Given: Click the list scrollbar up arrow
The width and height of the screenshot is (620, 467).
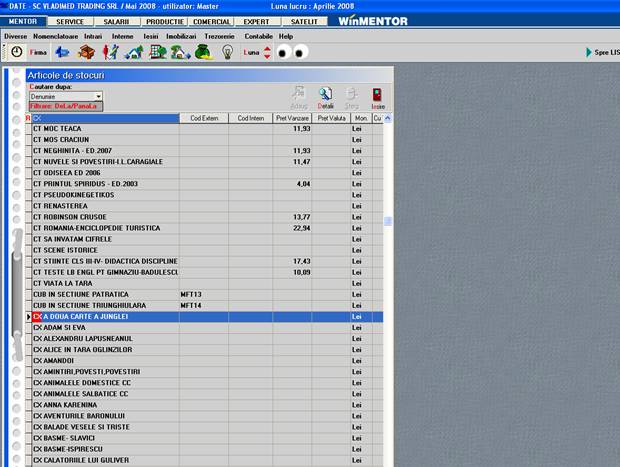Looking at the screenshot, I should [388, 118].
